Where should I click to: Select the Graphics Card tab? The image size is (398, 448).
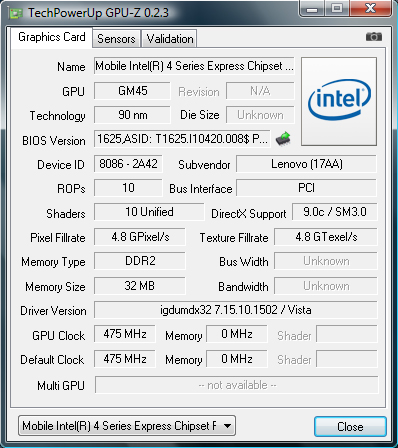pyautogui.click(x=52, y=37)
